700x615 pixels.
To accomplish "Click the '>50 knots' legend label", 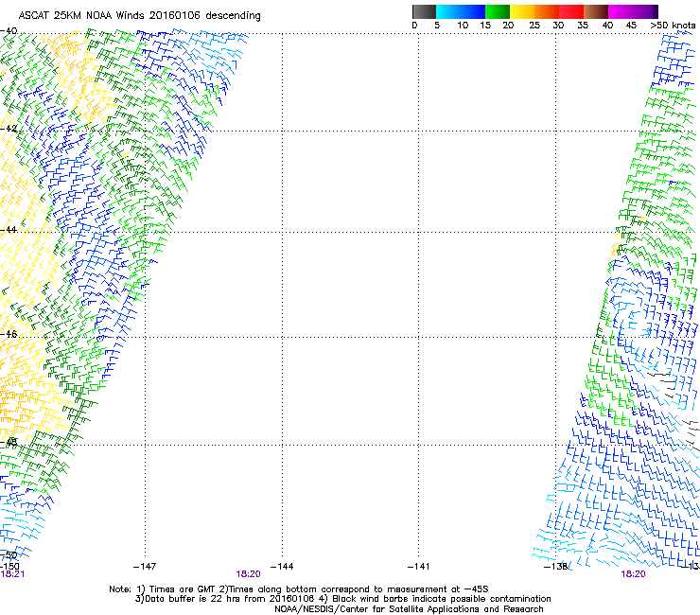I will pyautogui.click(x=673, y=26).
